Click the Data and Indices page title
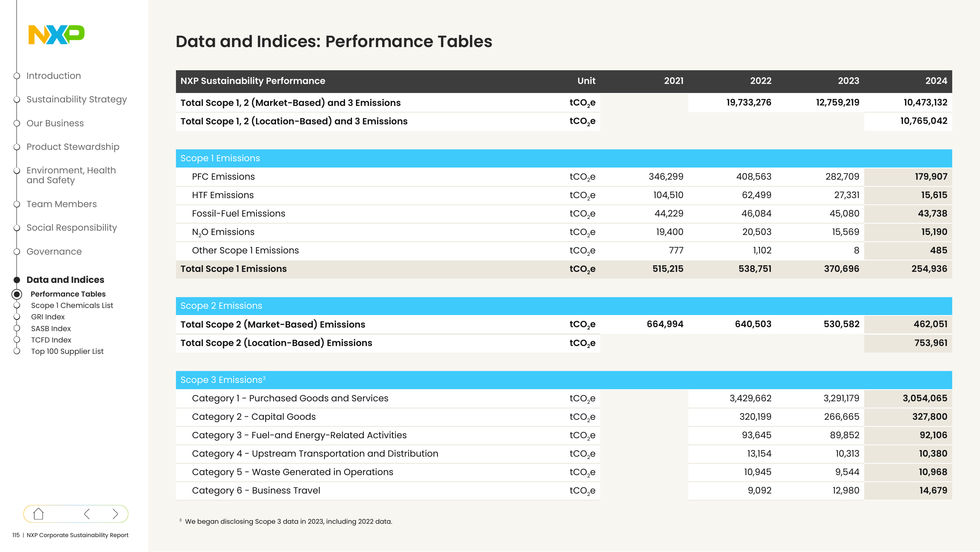This screenshot has height=552, width=980. click(334, 42)
